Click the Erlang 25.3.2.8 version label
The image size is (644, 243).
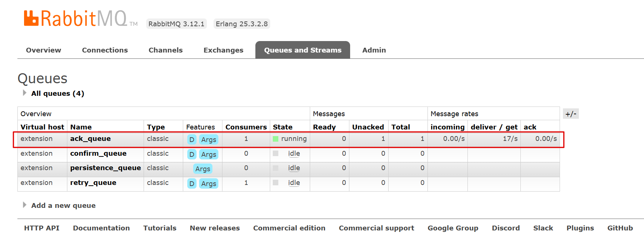tap(242, 24)
